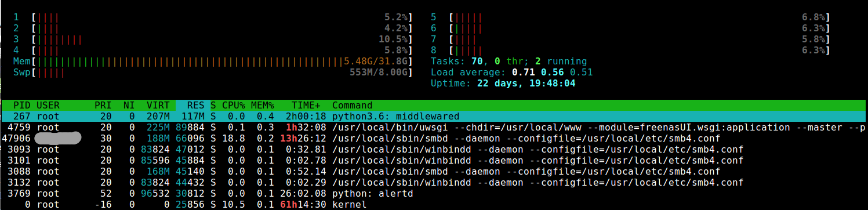The width and height of the screenshot is (868, 210).
Task: Click memory value 5.48G/31.8G
Action: (376, 61)
